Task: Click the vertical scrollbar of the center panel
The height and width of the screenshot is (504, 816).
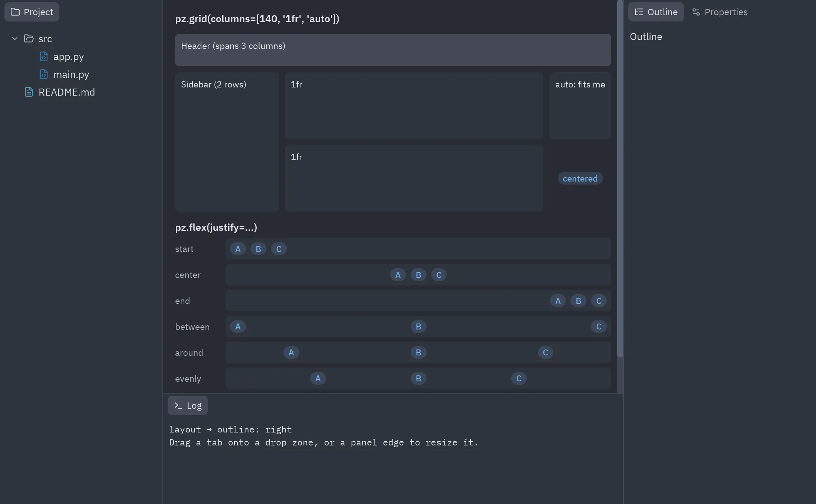Action: point(620,179)
